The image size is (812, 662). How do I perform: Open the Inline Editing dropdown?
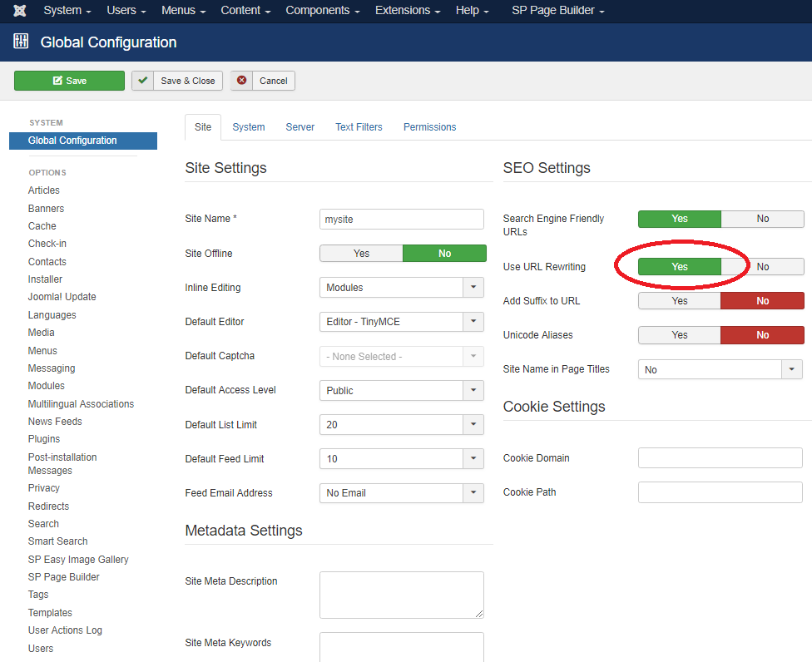point(401,288)
